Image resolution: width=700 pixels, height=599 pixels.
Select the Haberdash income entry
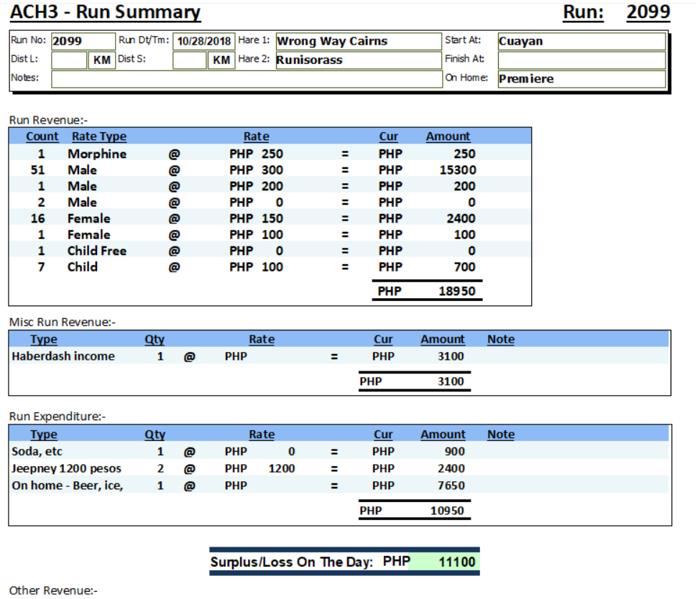pyautogui.click(x=63, y=356)
